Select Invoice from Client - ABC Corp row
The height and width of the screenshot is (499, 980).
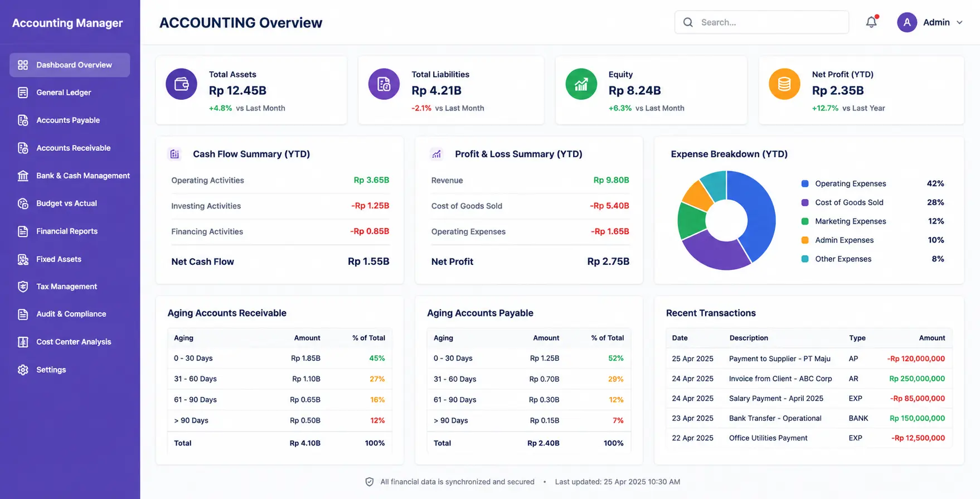coord(809,379)
